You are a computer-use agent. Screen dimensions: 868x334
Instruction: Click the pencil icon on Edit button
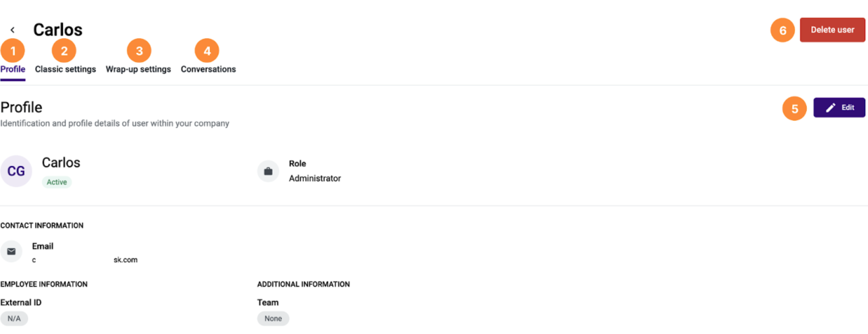[830, 108]
